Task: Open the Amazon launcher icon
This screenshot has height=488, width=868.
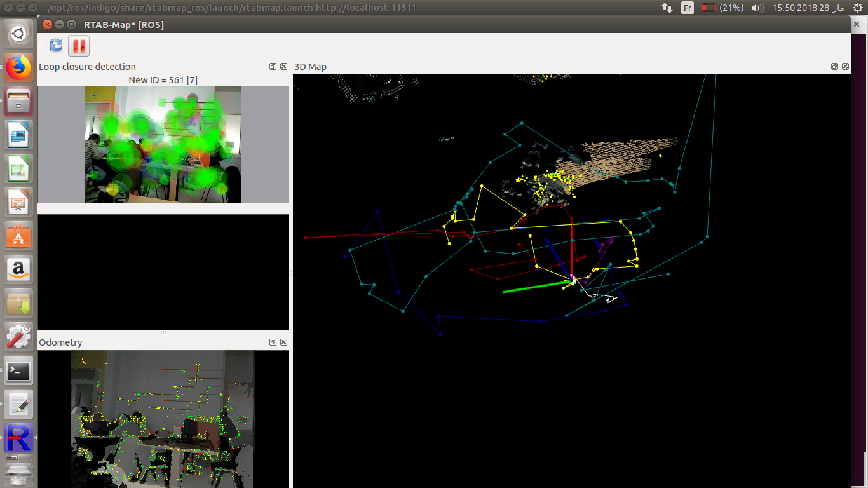Action: click(x=18, y=269)
